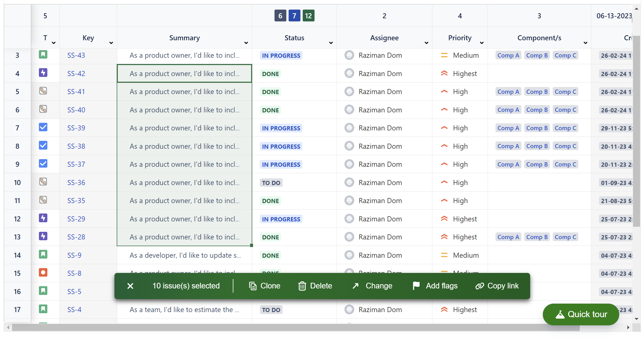This screenshot has height=338, width=644.
Task: Click the task checkbox icon on SS-38
Action: [x=43, y=146]
